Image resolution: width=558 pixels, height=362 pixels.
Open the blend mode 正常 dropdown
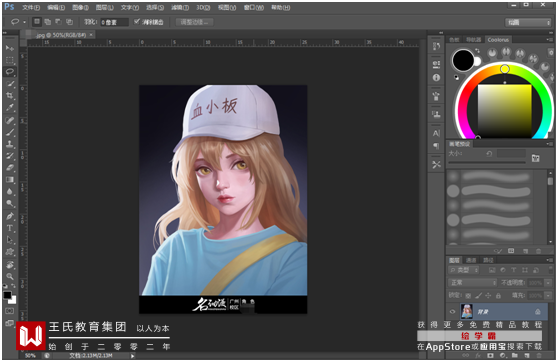click(472, 283)
